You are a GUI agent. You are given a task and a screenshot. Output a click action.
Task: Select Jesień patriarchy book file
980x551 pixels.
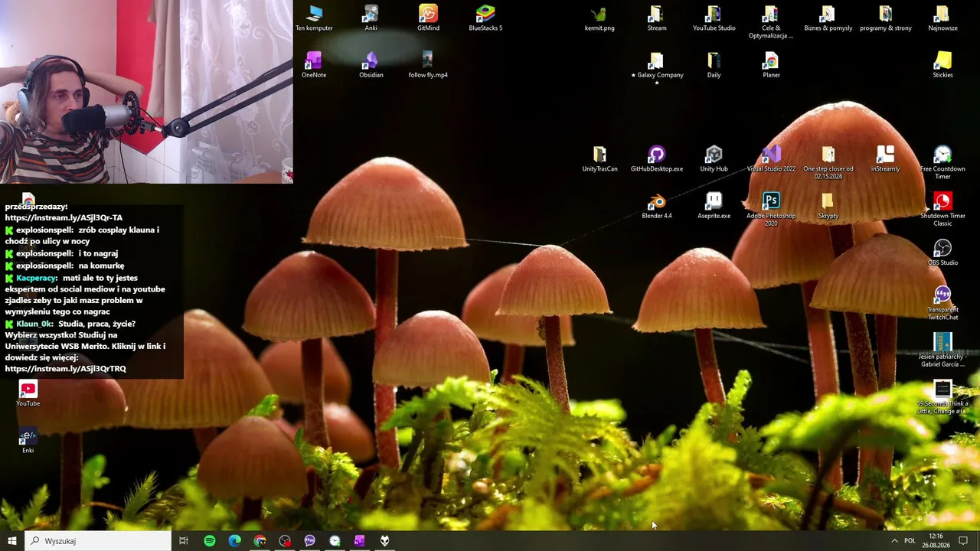pyautogui.click(x=942, y=350)
